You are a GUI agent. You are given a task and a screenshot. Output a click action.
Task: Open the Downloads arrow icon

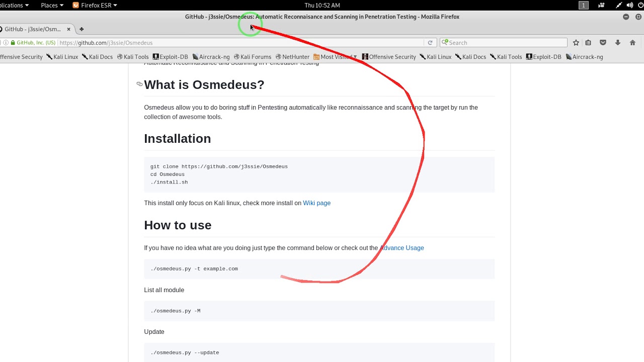[x=618, y=43]
